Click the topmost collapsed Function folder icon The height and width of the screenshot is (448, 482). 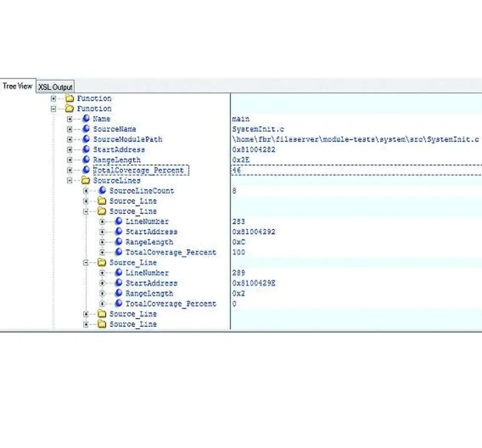click(x=69, y=98)
